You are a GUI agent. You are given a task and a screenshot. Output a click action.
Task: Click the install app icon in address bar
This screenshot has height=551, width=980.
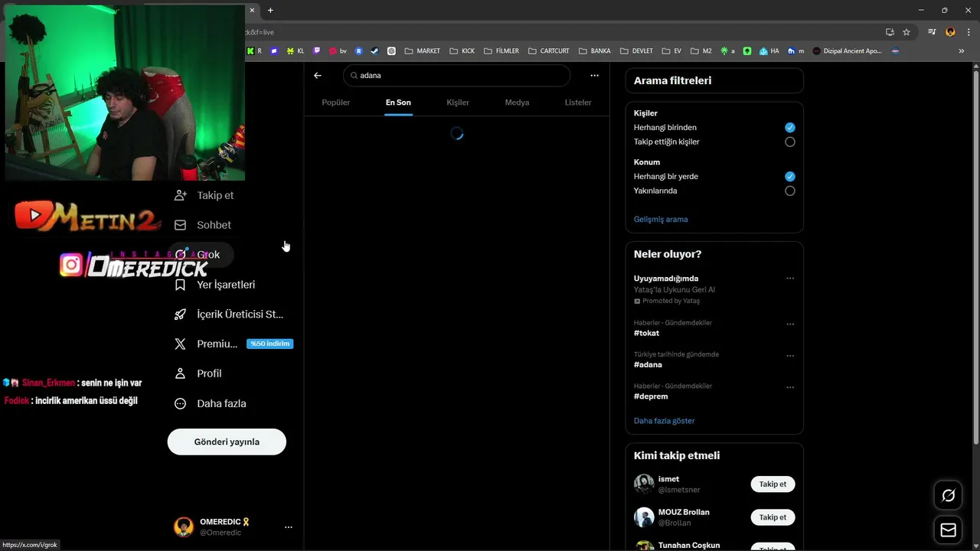pos(890,32)
